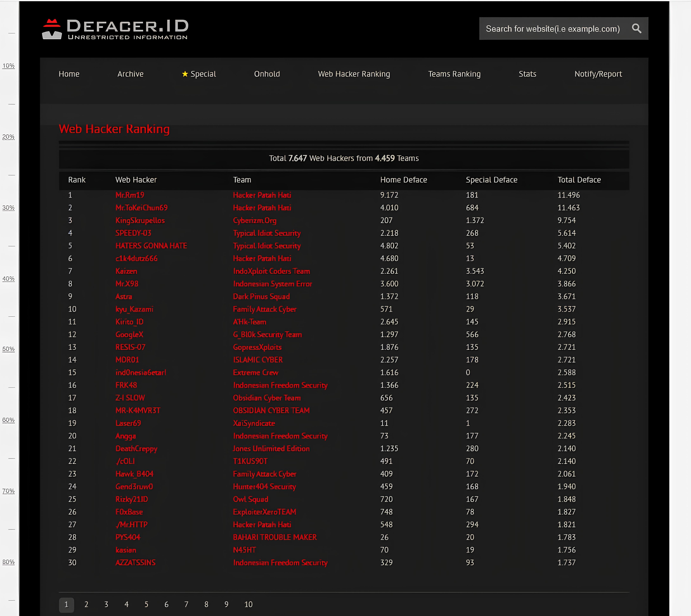
Task: Open hacker profile KingSkrupellos
Action: (140, 220)
